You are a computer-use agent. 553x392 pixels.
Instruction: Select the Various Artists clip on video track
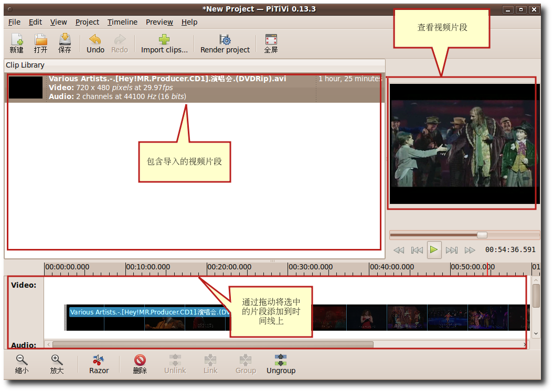(298, 318)
